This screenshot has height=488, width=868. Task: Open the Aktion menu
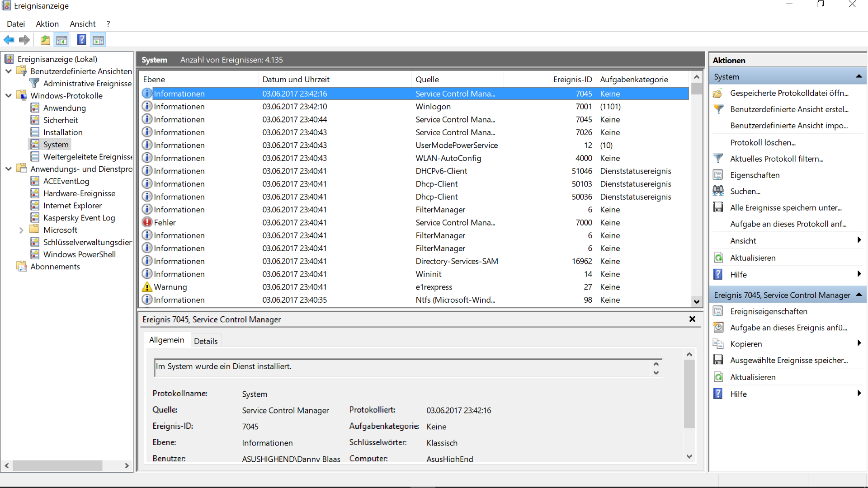tap(47, 24)
